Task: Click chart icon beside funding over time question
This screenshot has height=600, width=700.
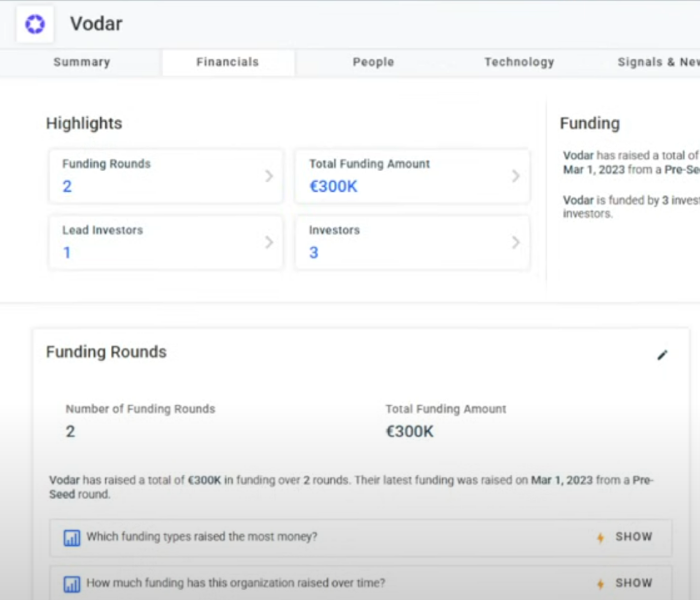Action: tap(72, 584)
